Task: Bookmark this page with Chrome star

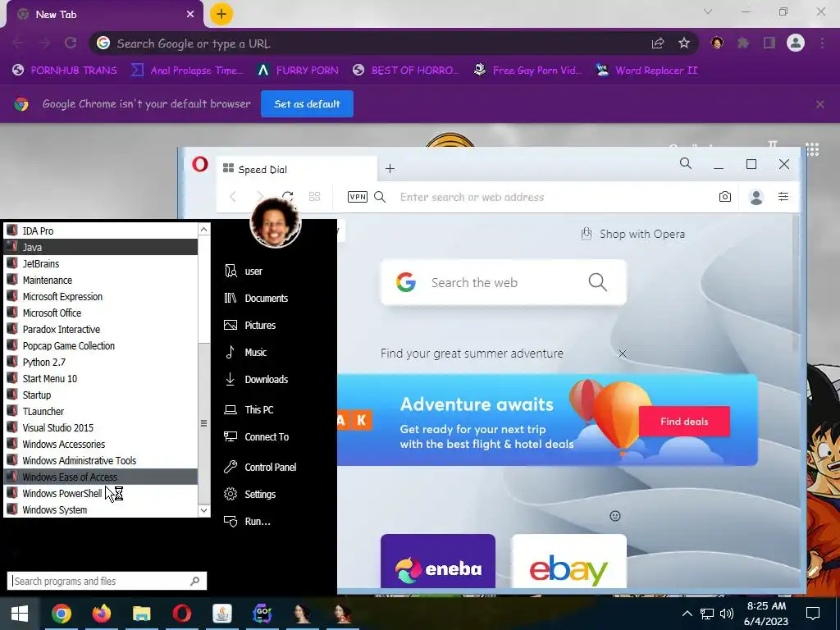Action: pos(683,43)
